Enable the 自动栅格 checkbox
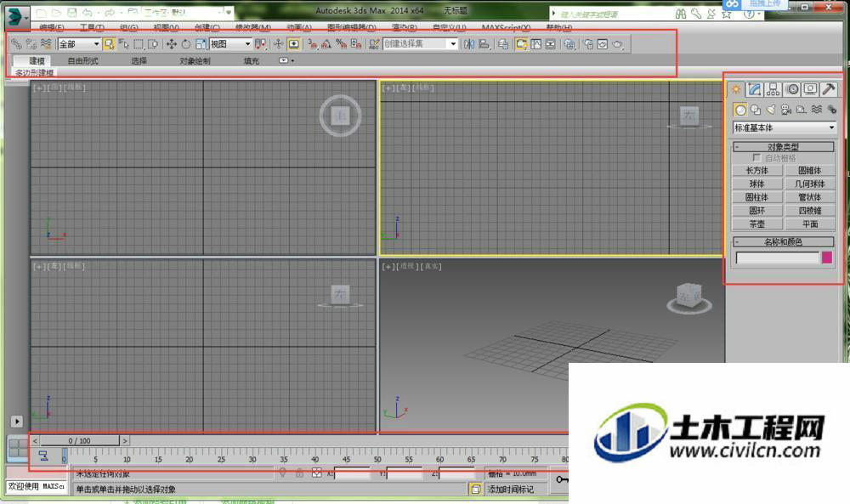This screenshot has height=504, width=850. [756, 158]
